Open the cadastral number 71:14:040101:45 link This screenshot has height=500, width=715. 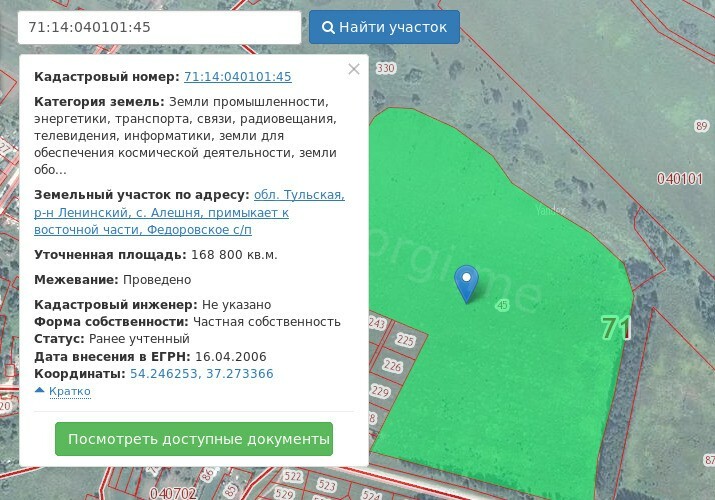[238, 77]
